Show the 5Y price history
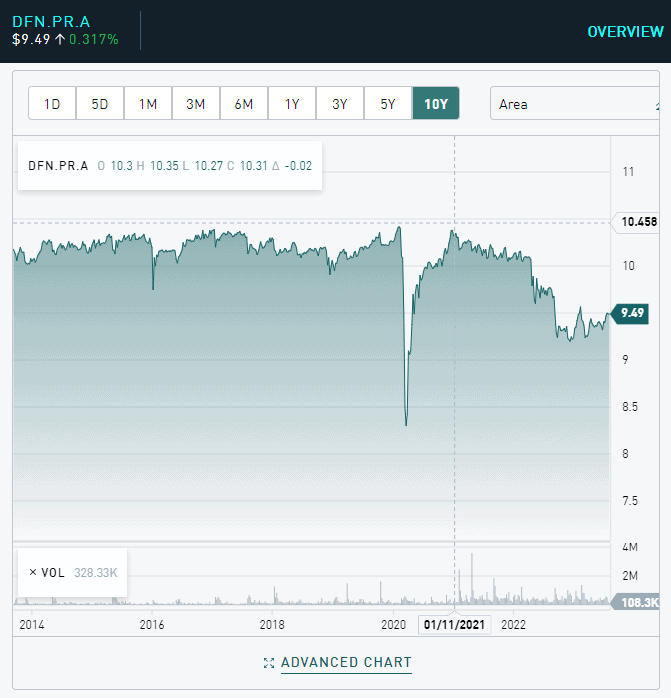Viewport: 671px width, 698px height. click(x=388, y=104)
